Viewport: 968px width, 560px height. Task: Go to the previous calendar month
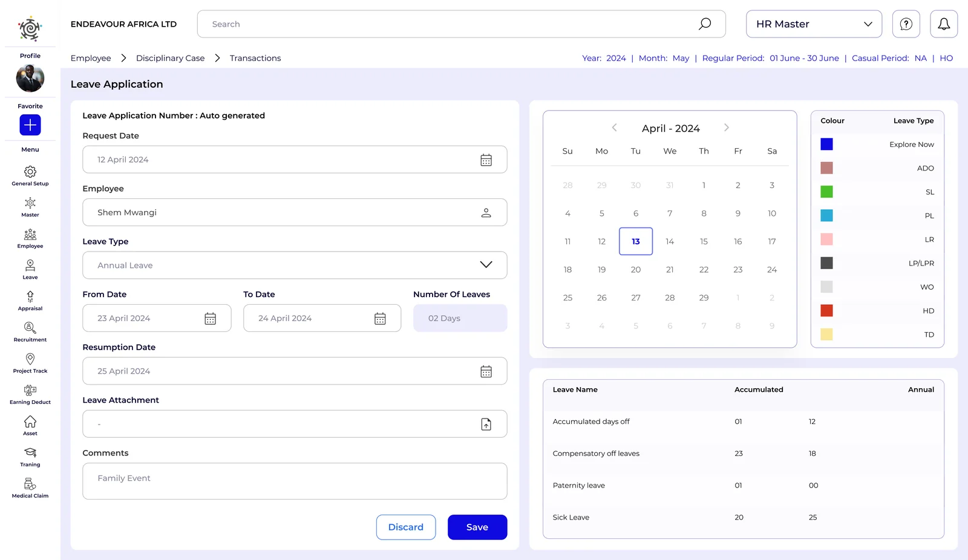(x=614, y=128)
